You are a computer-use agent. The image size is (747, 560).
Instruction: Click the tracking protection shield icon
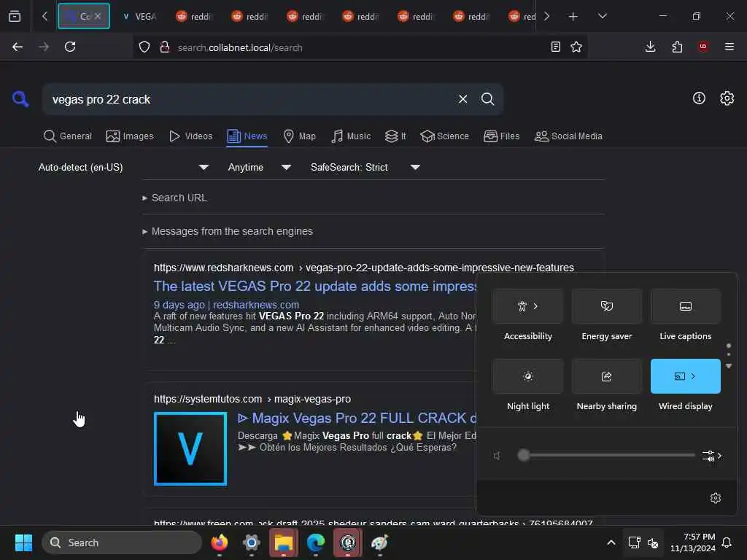(x=144, y=47)
